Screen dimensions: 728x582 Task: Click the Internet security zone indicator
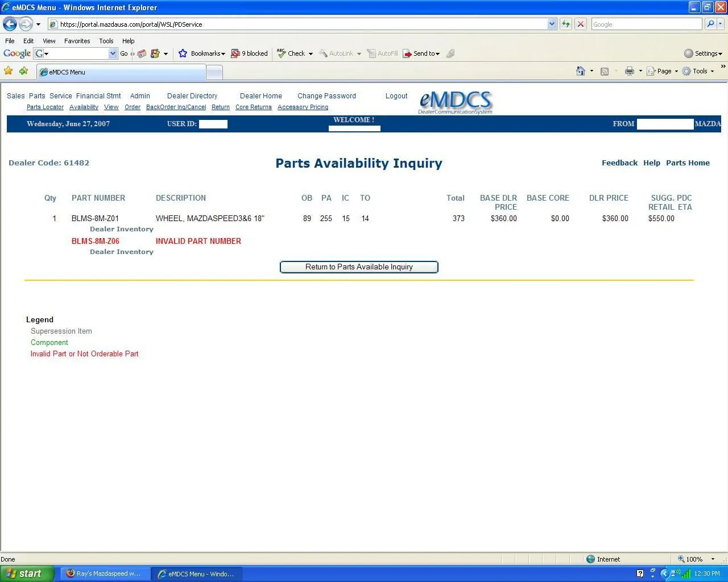pyautogui.click(x=603, y=559)
